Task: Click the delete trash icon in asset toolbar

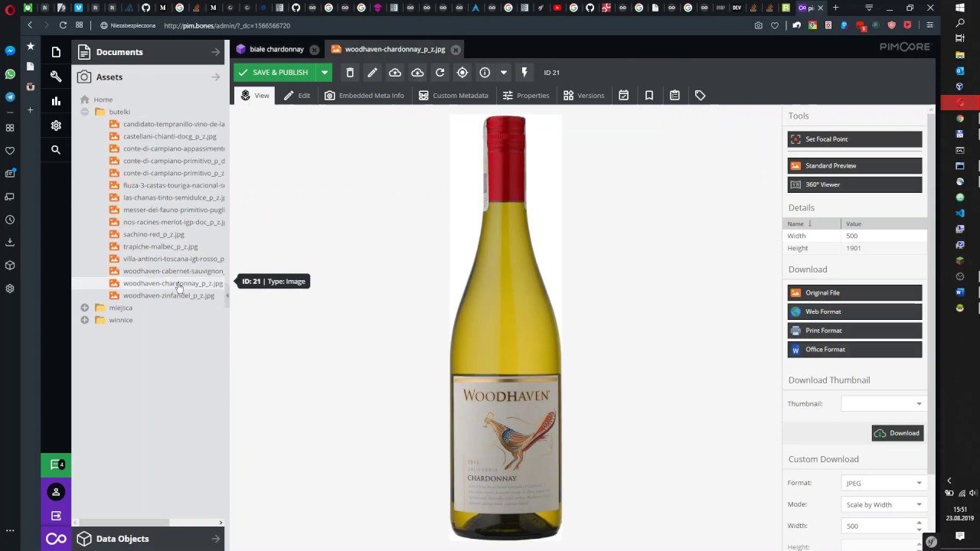Action: pyautogui.click(x=350, y=73)
